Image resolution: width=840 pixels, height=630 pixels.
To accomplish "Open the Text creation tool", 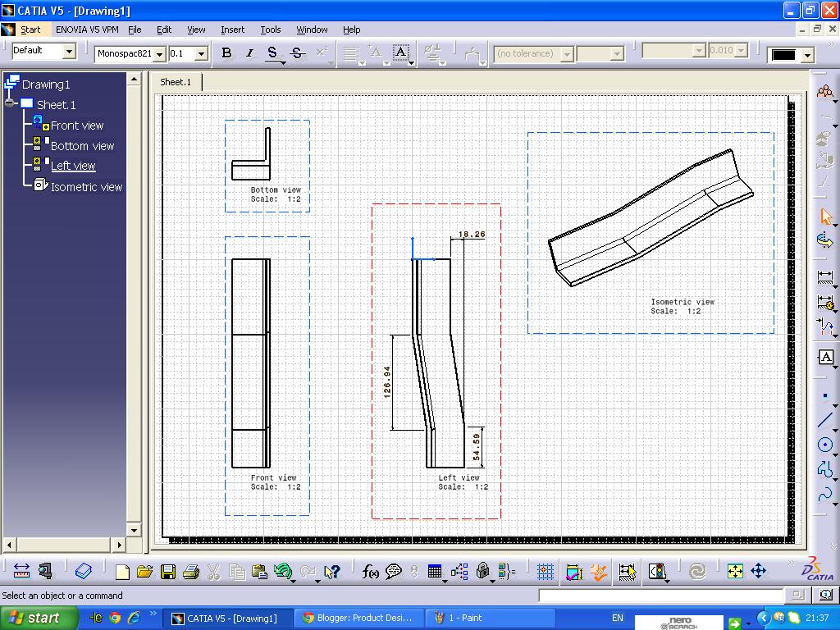I will [x=825, y=357].
